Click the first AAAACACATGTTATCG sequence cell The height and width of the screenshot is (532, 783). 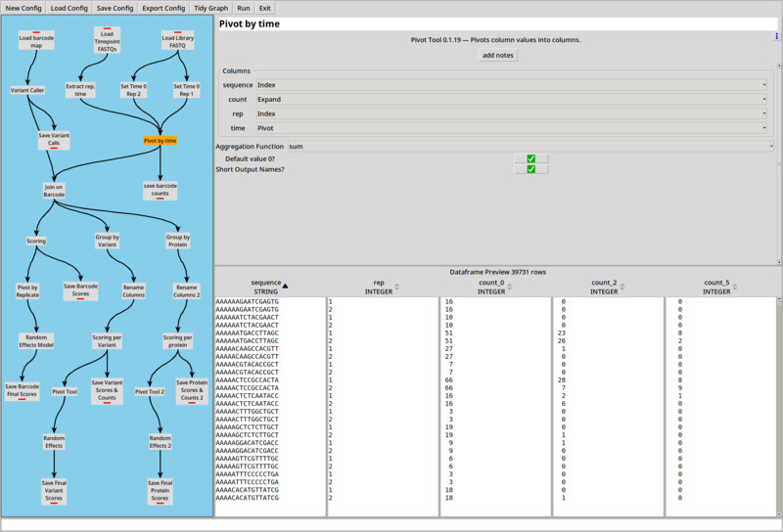tap(248, 490)
